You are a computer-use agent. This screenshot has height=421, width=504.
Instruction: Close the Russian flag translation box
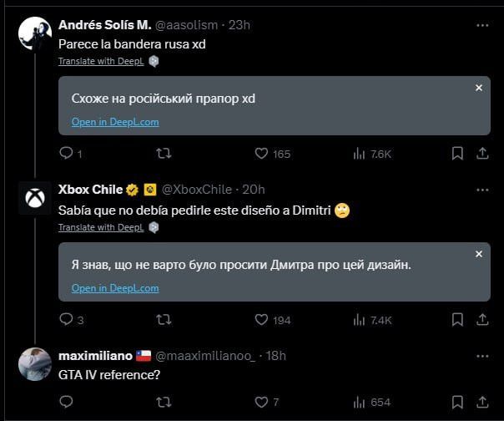coord(478,88)
